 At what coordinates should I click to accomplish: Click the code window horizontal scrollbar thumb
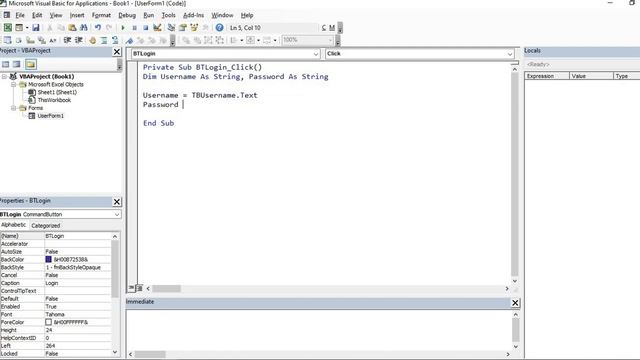click(x=167, y=289)
